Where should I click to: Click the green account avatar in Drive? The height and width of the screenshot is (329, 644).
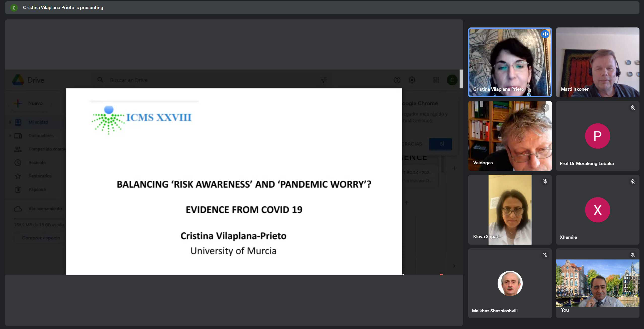coord(452,80)
